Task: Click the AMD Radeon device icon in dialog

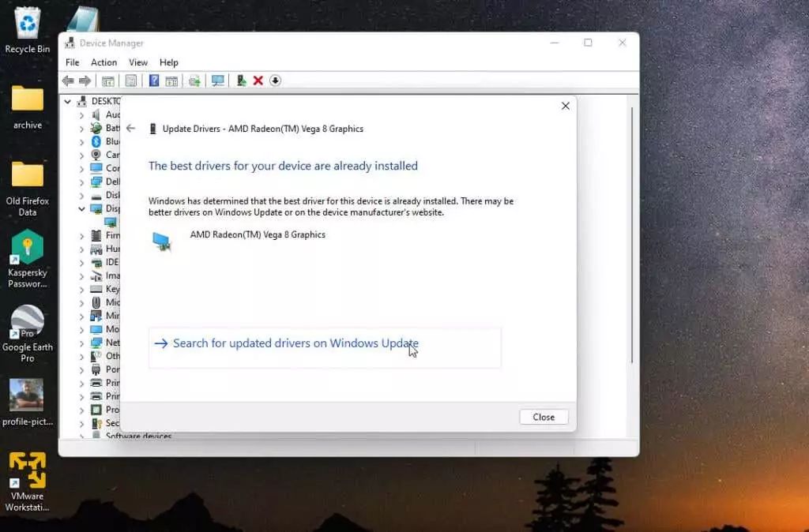Action: tap(162, 242)
